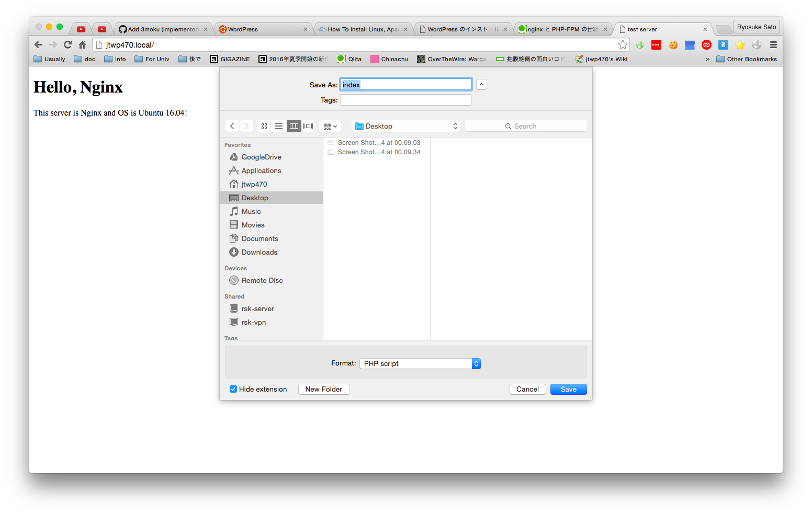
Task: Click the Tags input field
Action: pyautogui.click(x=405, y=100)
